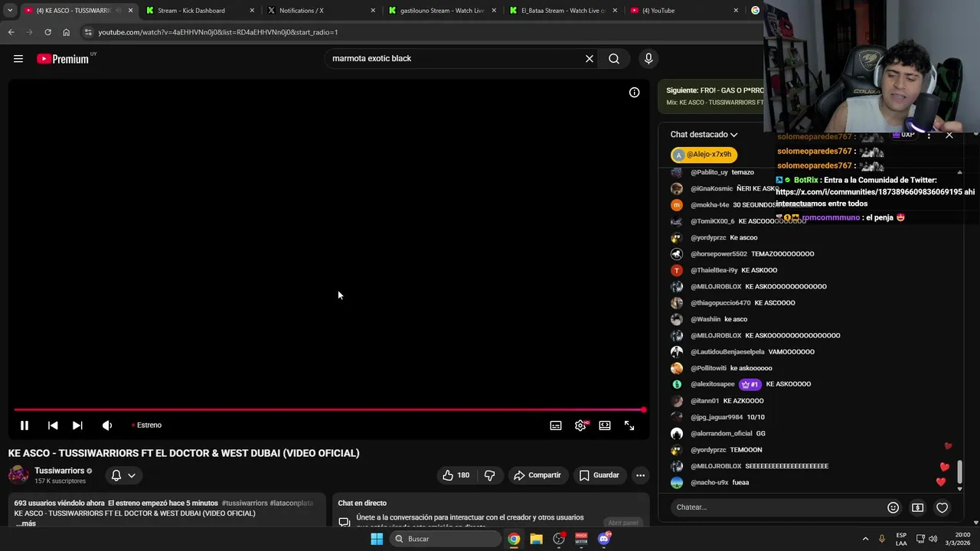Screen dimensions: 980x551
Task: Reload the current page
Action: [47, 32]
